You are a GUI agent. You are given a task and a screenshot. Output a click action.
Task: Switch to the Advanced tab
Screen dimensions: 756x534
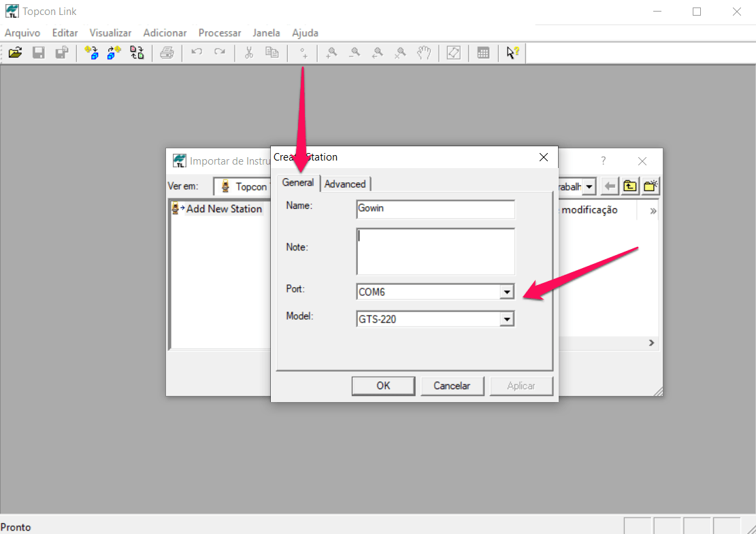pos(345,184)
